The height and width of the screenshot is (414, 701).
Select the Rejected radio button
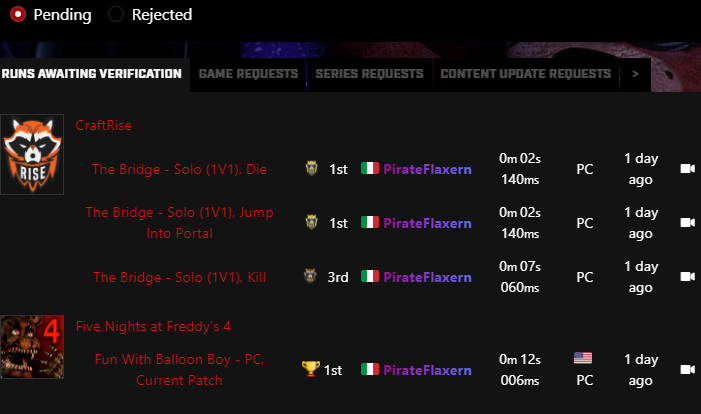click(117, 15)
